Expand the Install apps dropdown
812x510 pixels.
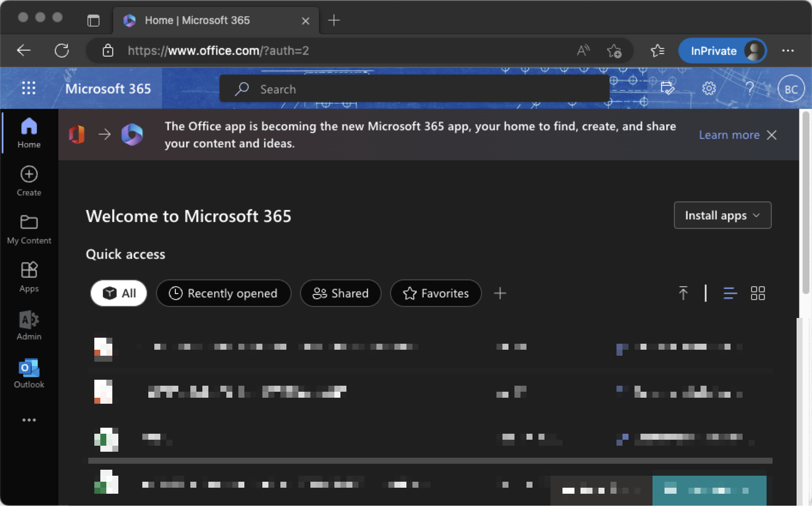[x=722, y=215]
